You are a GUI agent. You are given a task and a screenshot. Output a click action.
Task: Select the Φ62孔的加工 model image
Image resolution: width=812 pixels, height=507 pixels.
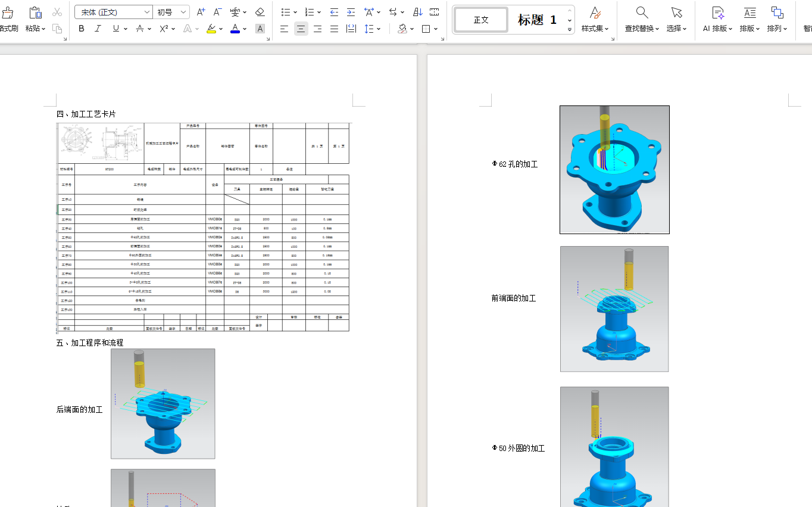(x=614, y=170)
